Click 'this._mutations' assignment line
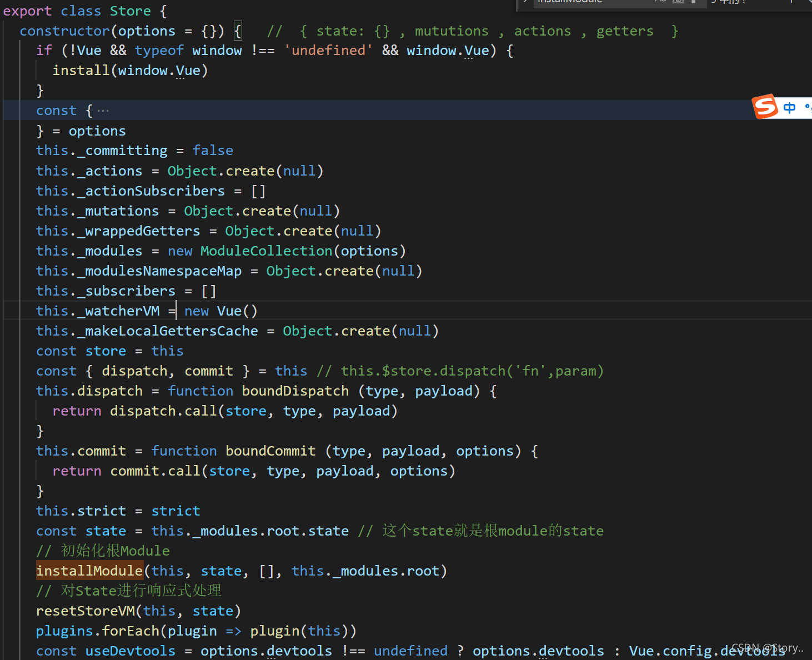Viewport: 812px width, 660px height. coord(188,211)
